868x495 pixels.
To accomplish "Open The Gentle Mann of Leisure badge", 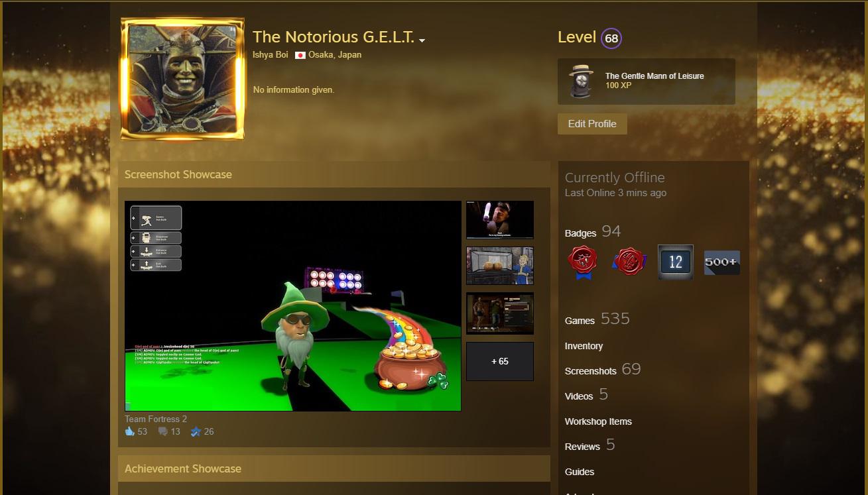I will pos(647,82).
